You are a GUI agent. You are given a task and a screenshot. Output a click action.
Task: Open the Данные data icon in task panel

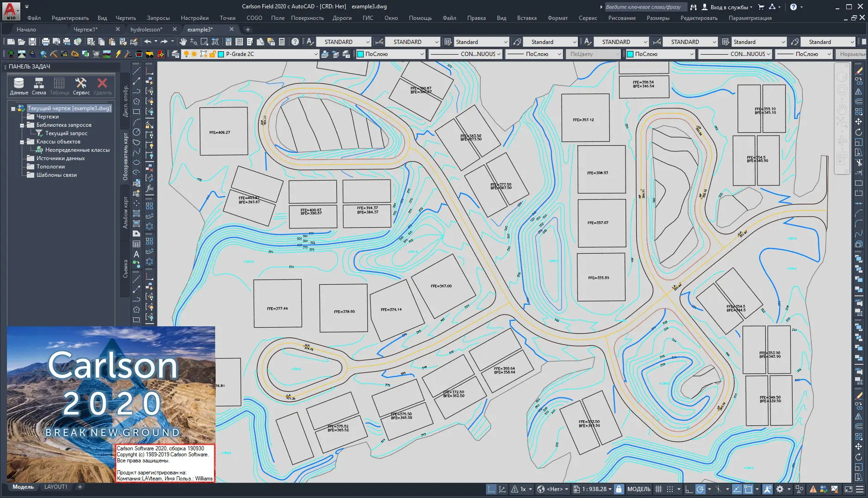click(19, 86)
